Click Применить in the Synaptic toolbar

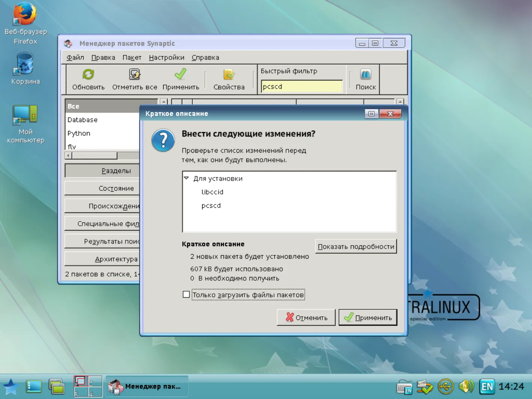181,79
